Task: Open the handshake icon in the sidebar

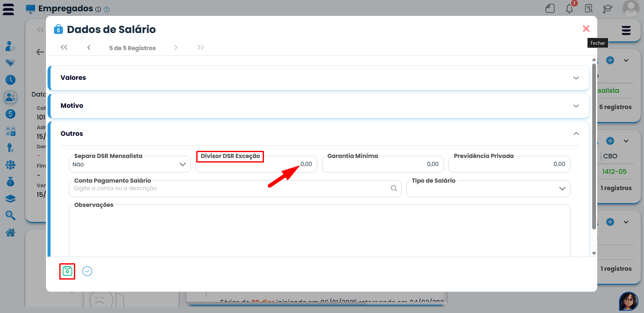Action: pyautogui.click(x=10, y=63)
